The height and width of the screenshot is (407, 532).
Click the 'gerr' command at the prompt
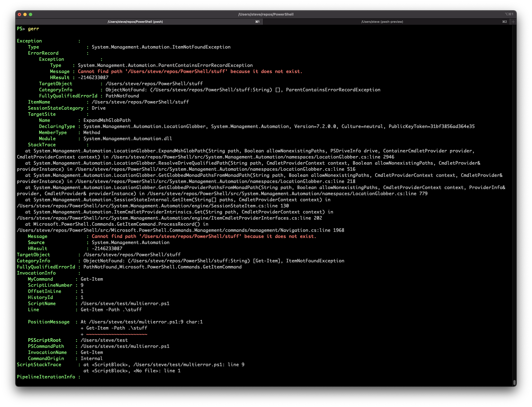(33, 29)
